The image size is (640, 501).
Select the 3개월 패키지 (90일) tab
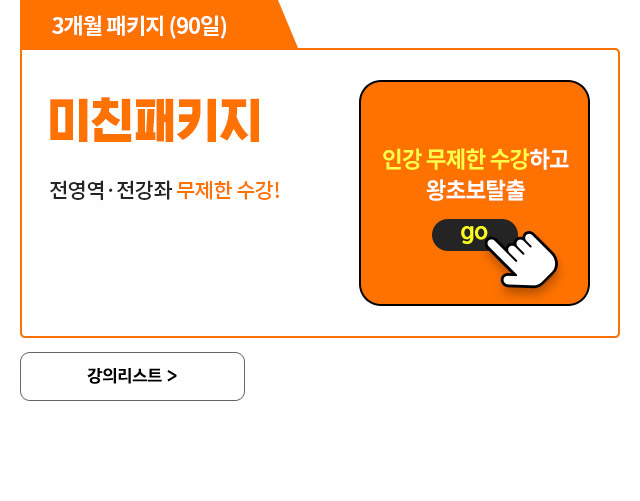point(139,25)
